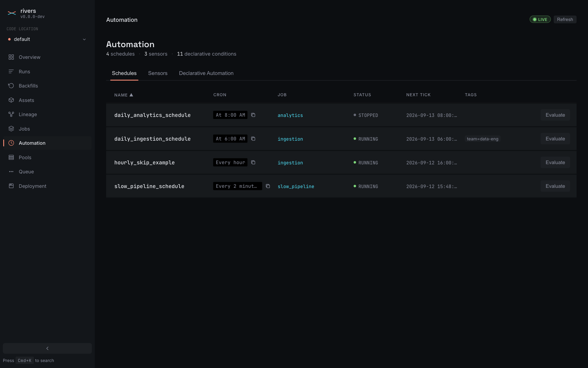Screen dimensions: 588x368
Task: Click the CRON column header
Action: (x=220, y=95)
